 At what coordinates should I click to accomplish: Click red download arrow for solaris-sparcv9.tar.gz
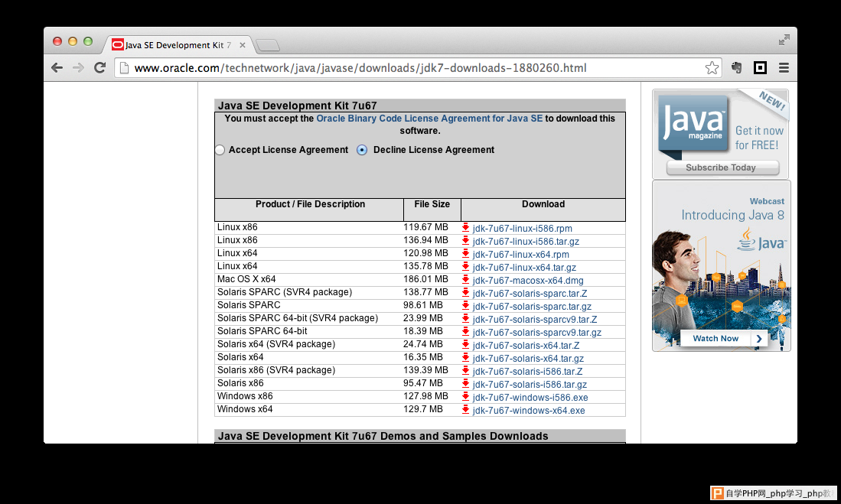[465, 331]
